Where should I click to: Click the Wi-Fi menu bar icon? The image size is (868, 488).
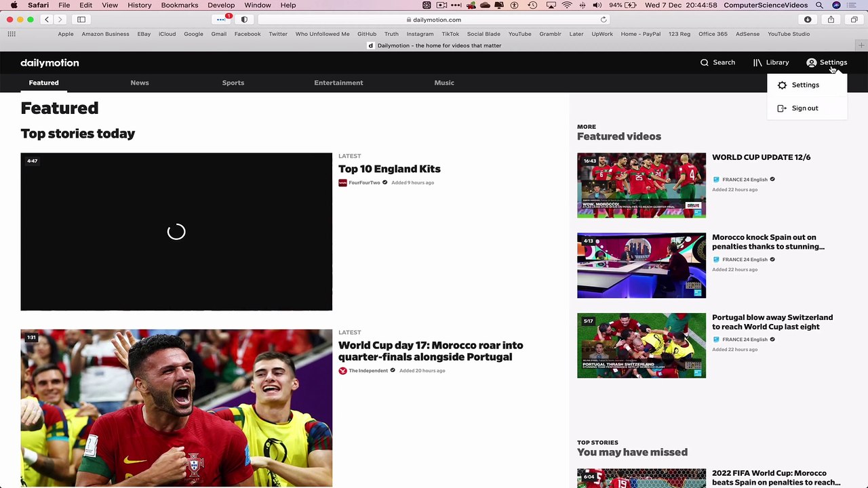click(567, 5)
